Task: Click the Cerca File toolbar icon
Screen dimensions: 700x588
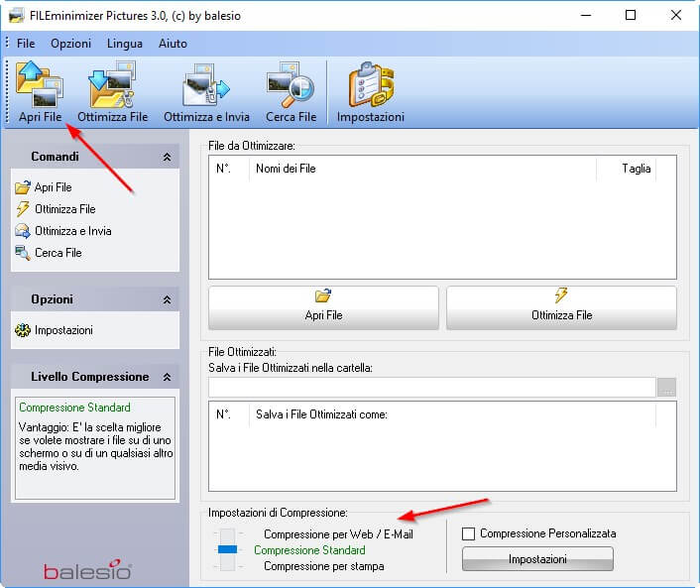Action: (291, 91)
